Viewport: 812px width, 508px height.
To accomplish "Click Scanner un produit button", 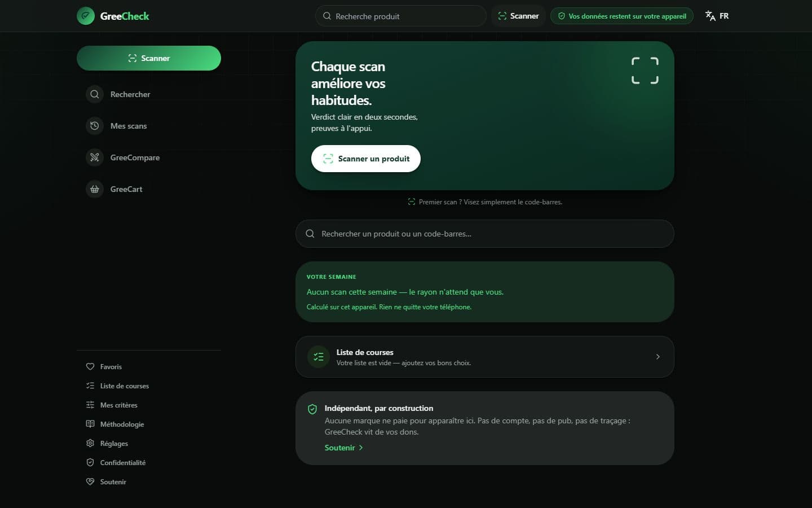I will pyautogui.click(x=366, y=159).
